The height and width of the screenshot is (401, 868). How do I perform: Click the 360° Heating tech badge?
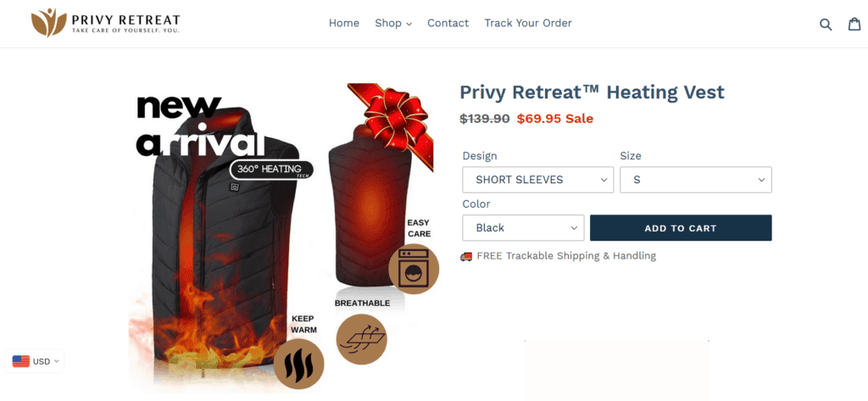(x=271, y=170)
